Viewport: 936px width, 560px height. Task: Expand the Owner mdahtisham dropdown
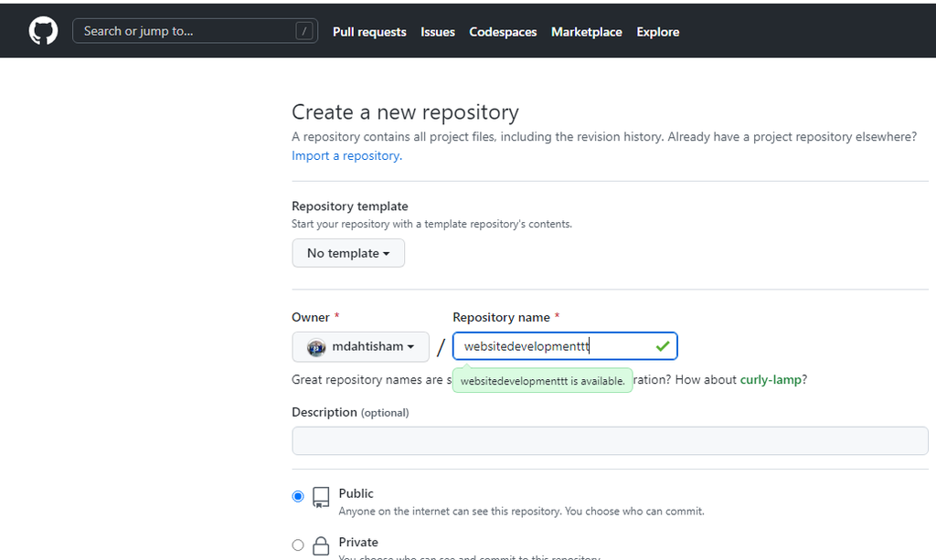[x=360, y=347]
